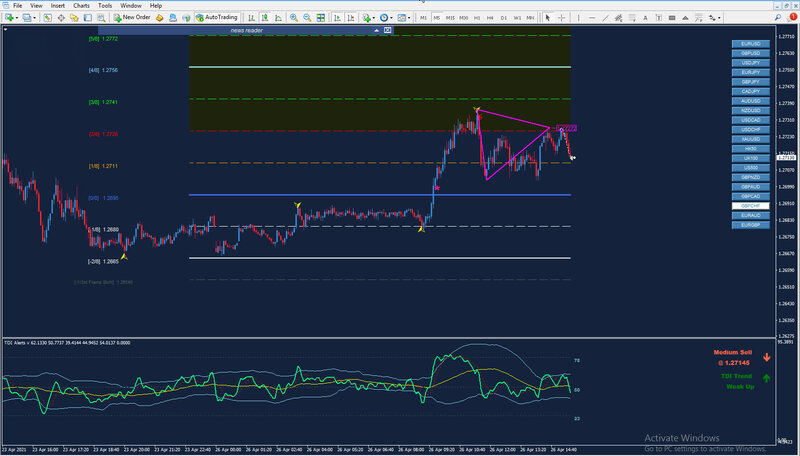
Task: Open the Charts menu
Action: point(81,6)
